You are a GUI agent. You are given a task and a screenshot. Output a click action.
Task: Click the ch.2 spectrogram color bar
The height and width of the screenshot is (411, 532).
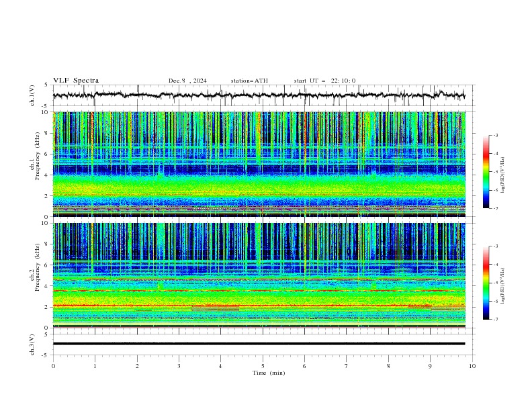click(486, 283)
